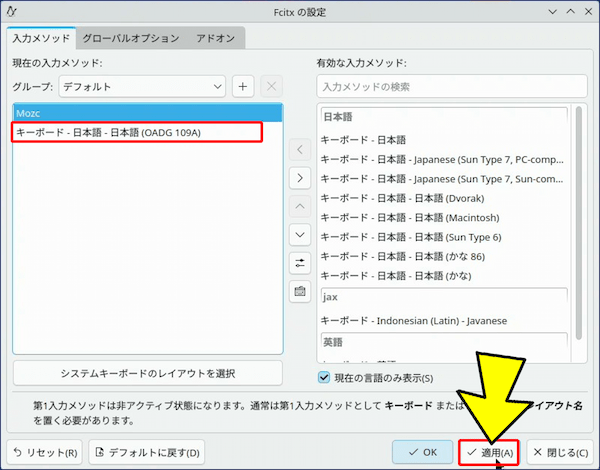The height and width of the screenshot is (470, 600).
Task: Move selected input method up
Action: (299, 206)
